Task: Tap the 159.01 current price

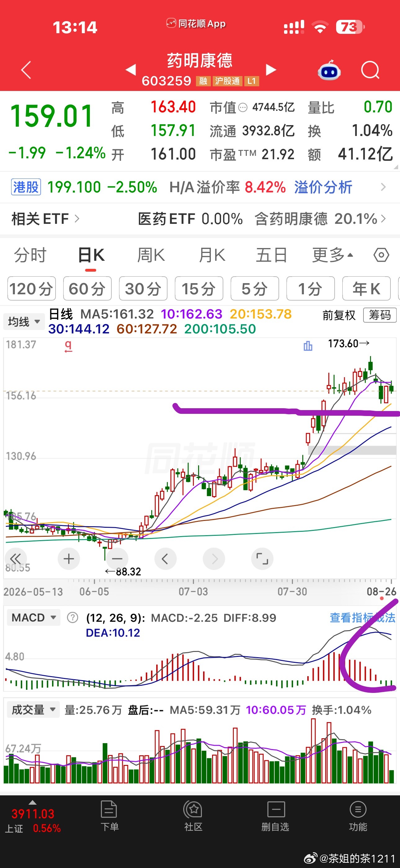Action: pyautogui.click(x=51, y=115)
